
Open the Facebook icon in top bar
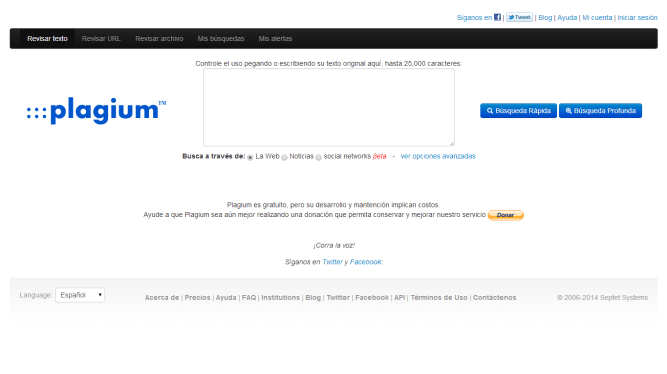click(497, 17)
